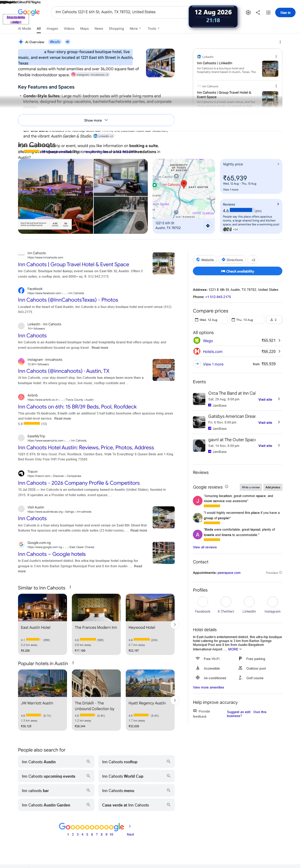Viewport: 304px width, 868px height.
Task: Open the three-dot menu beside Popular hotels in Austin
Action: click(x=73, y=663)
